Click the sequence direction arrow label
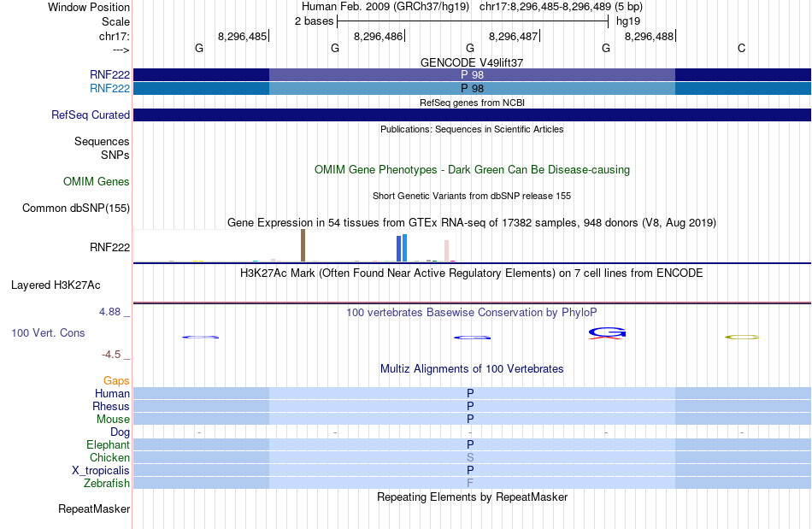 pos(121,50)
